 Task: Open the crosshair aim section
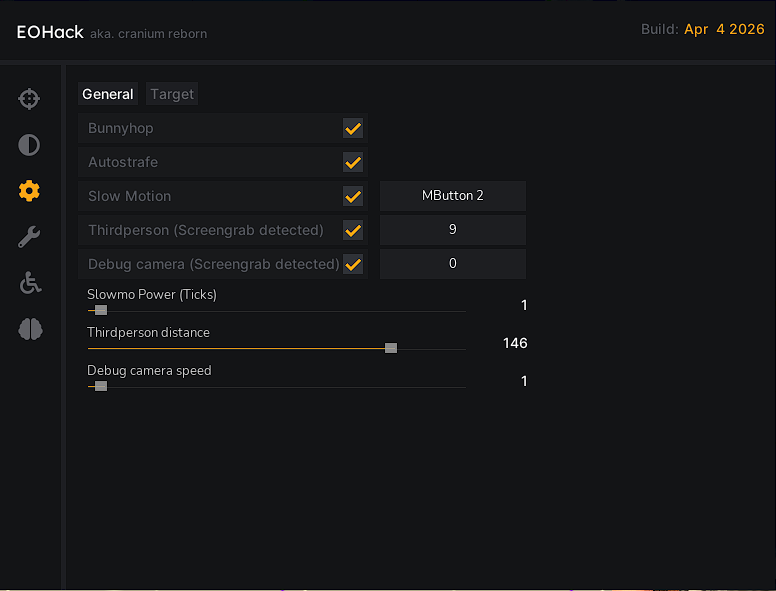tap(29, 99)
